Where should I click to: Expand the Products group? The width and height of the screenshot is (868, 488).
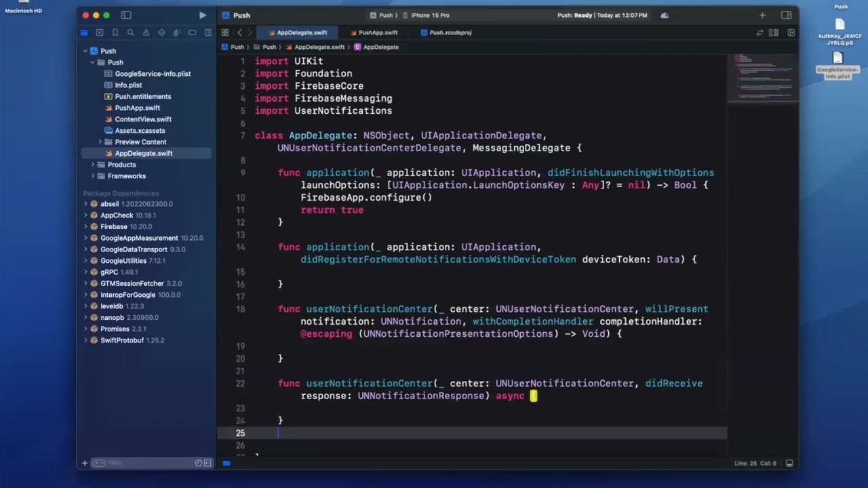click(x=92, y=165)
